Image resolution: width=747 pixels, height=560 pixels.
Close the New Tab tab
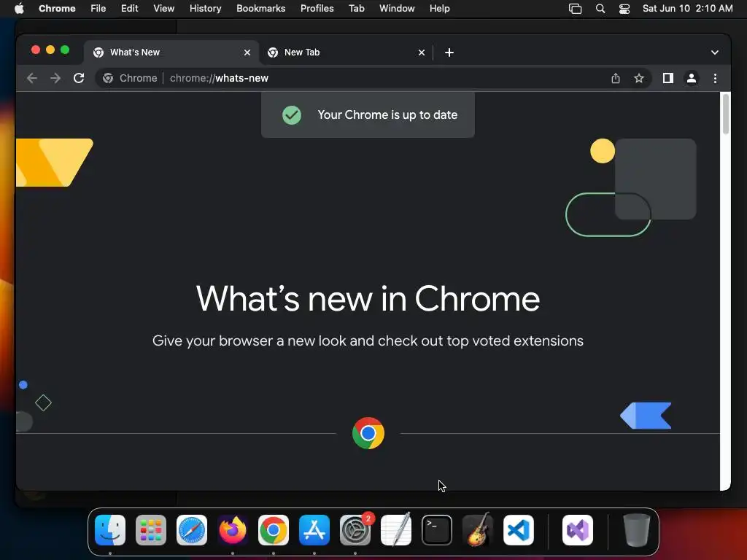coord(422,52)
